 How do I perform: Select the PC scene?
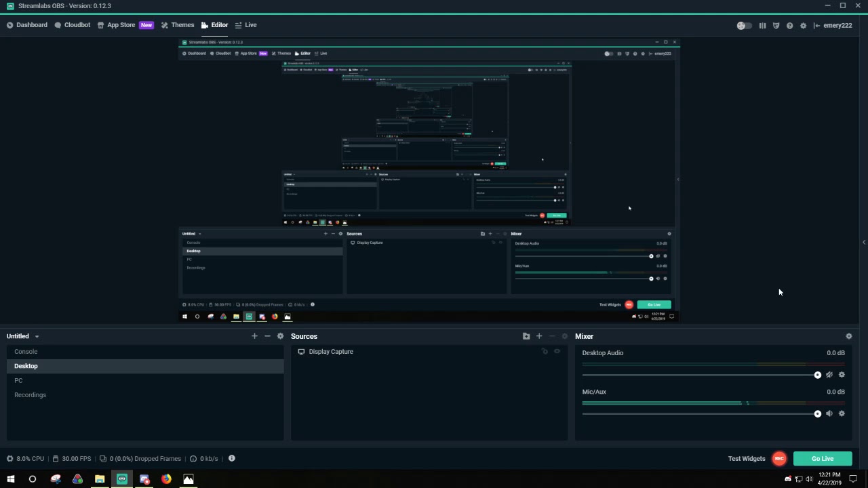(145, 380)
